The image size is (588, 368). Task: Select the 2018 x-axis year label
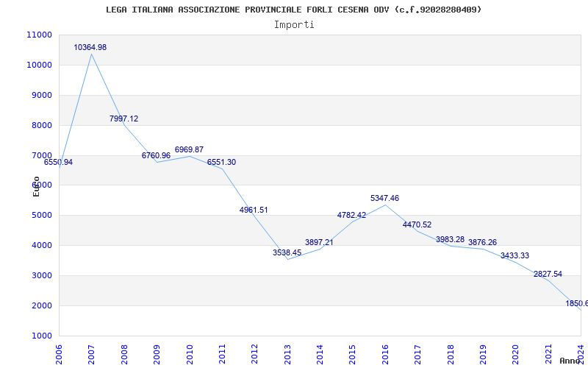(451, 354)
